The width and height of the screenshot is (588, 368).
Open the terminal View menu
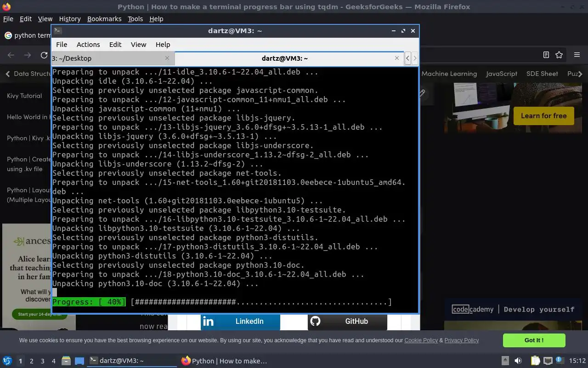pos(138,45)
